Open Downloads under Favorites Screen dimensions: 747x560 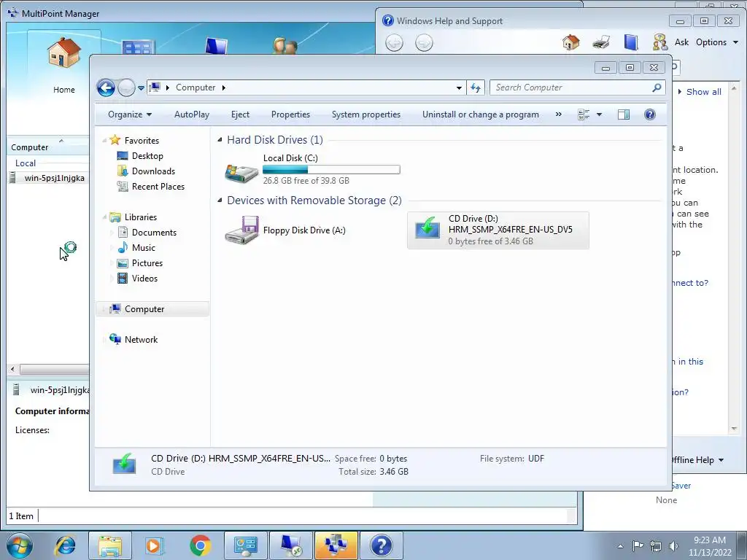click(153, 171)
